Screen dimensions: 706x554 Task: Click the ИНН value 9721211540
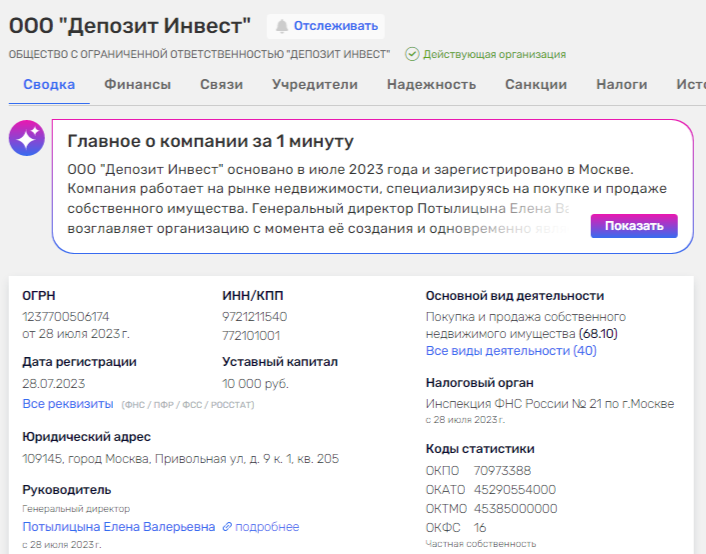[x=254, y=317]
